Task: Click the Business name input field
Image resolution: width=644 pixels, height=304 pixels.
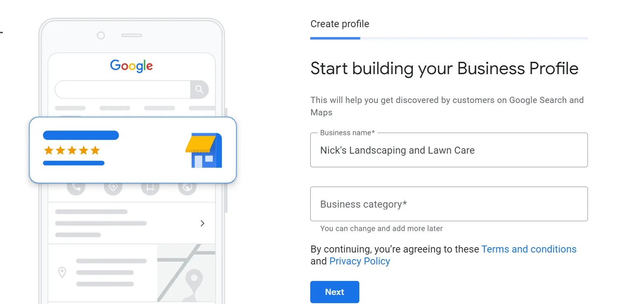Action: click(449, 150)
